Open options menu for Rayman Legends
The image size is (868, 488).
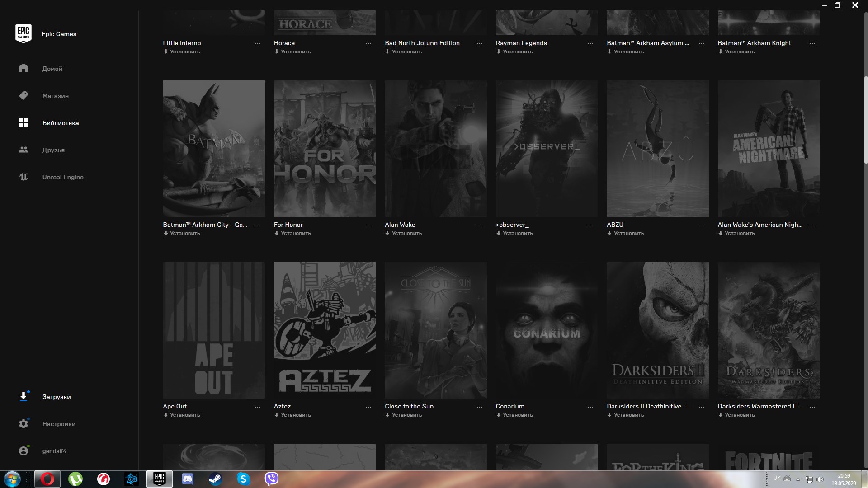click(590, 43)
